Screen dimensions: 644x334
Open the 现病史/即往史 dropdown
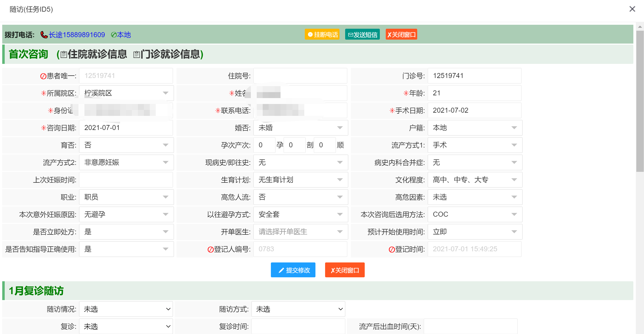301,162
